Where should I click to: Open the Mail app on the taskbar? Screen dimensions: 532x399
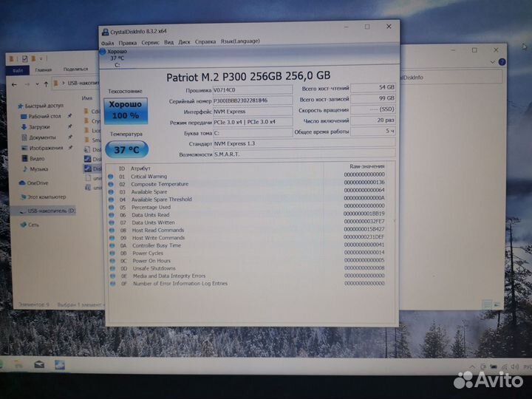click(39, 365)
